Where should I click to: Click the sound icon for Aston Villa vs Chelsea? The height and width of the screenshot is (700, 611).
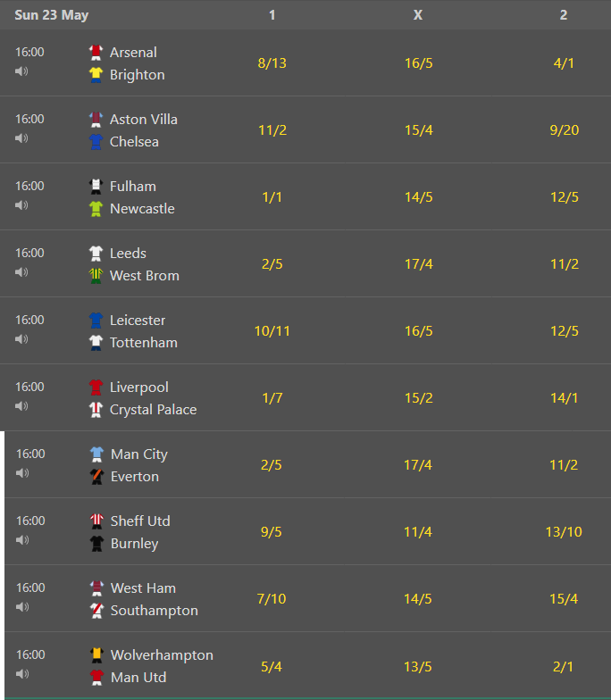pyautogui.click(x=21, y=137)
